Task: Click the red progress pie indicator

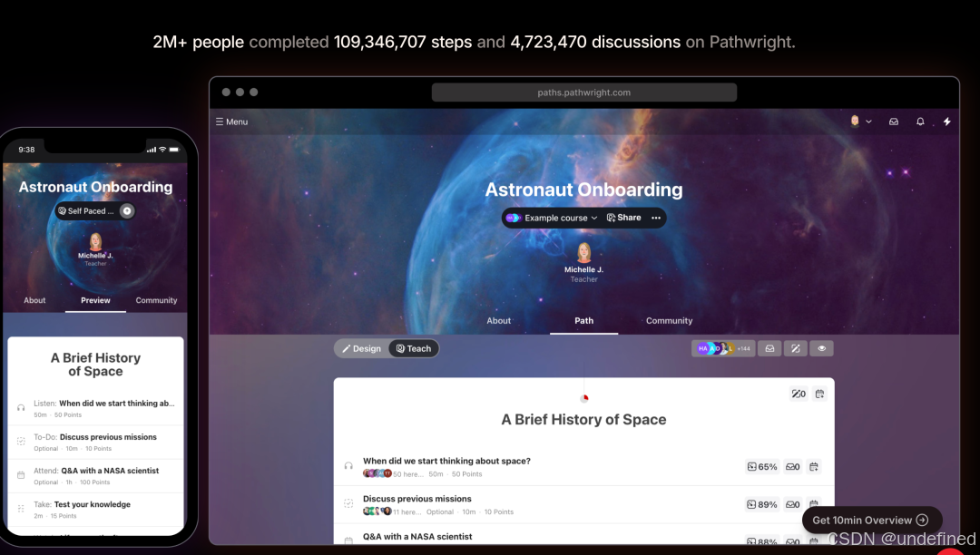Action: pyautogui.click(x=584, y=398)
